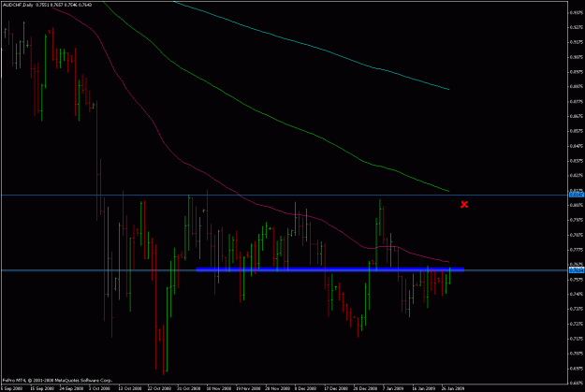Click the upper horizontal line price tag
The width and height of the screenshot is (585, 392).
pos(577,195)
